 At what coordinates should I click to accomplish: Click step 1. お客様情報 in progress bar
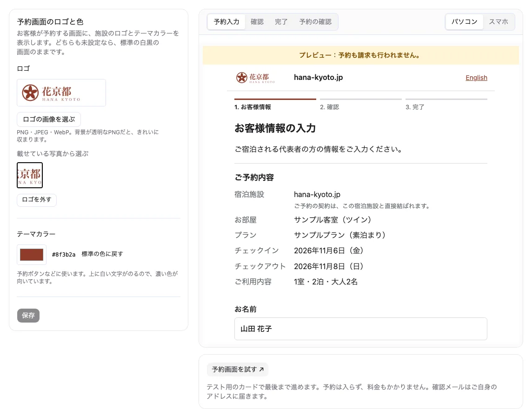(x=253, y=107)
